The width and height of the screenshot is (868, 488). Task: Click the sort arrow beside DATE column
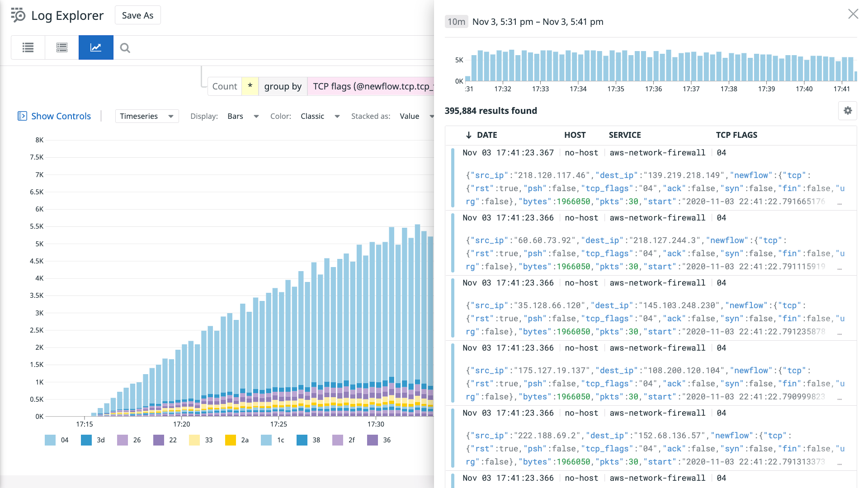(468, 135)
